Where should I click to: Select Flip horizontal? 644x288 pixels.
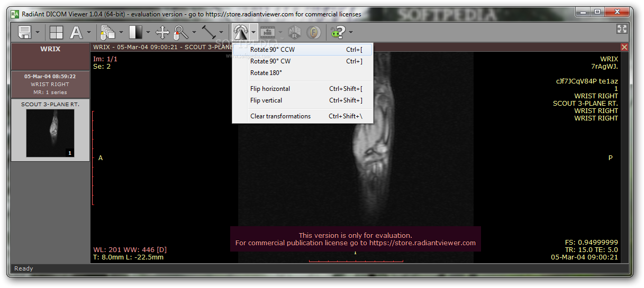[303, 89]
